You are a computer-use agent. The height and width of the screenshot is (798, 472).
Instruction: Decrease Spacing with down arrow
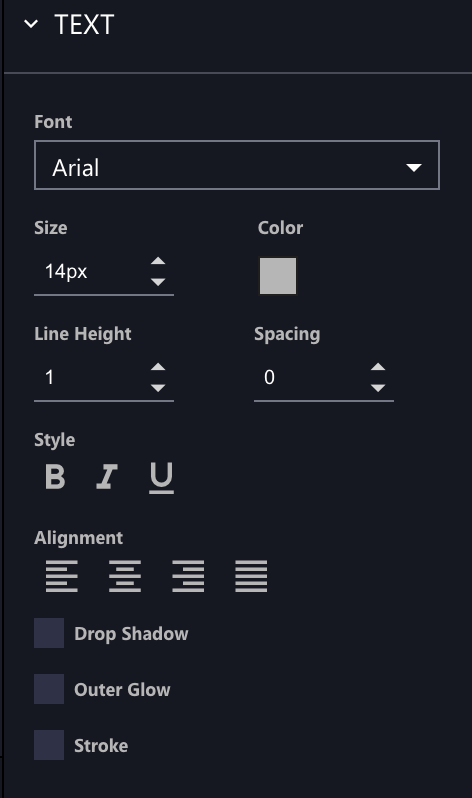click(378, 388)
